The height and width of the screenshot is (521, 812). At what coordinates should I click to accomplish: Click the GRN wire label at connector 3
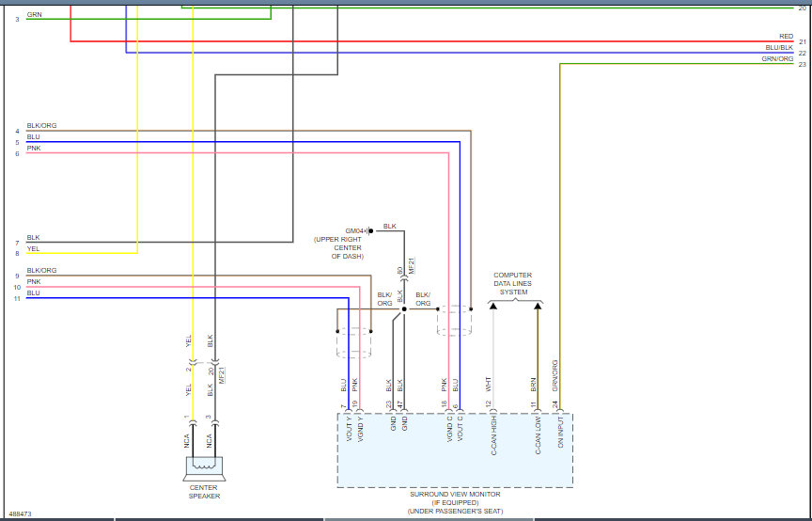pos(34,14)
